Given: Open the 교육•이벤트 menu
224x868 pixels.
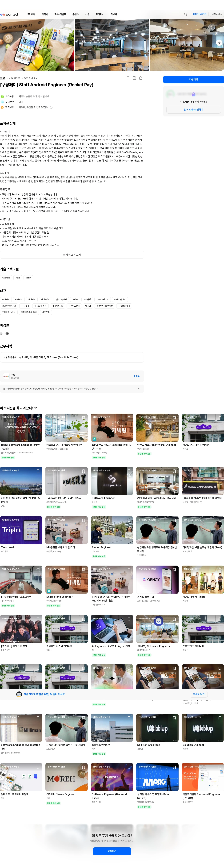Looking at the screenshot, I should [60, 15].
